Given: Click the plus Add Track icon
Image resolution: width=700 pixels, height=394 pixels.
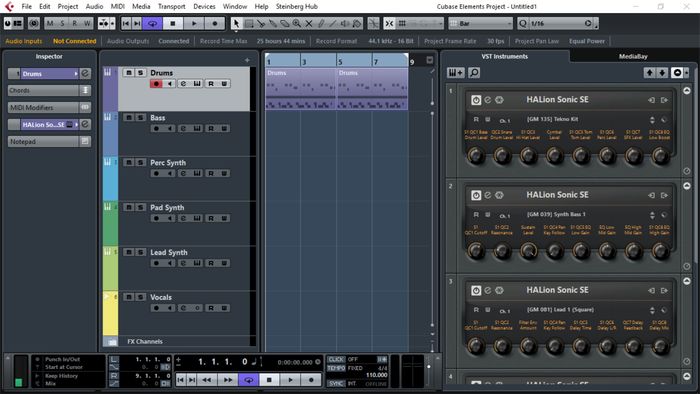Looking at the screenshot, I should [247, 60].
